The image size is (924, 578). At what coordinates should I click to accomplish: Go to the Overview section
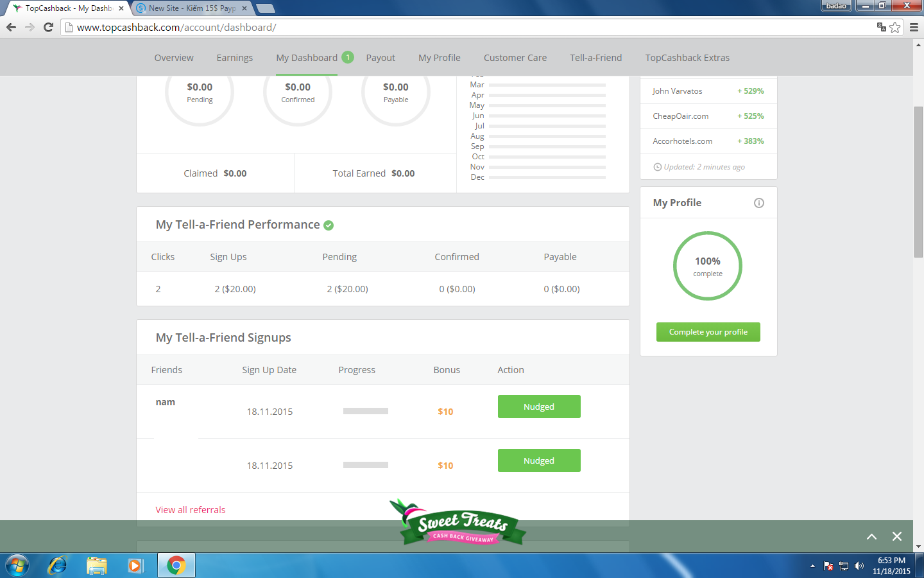point(174,58)
